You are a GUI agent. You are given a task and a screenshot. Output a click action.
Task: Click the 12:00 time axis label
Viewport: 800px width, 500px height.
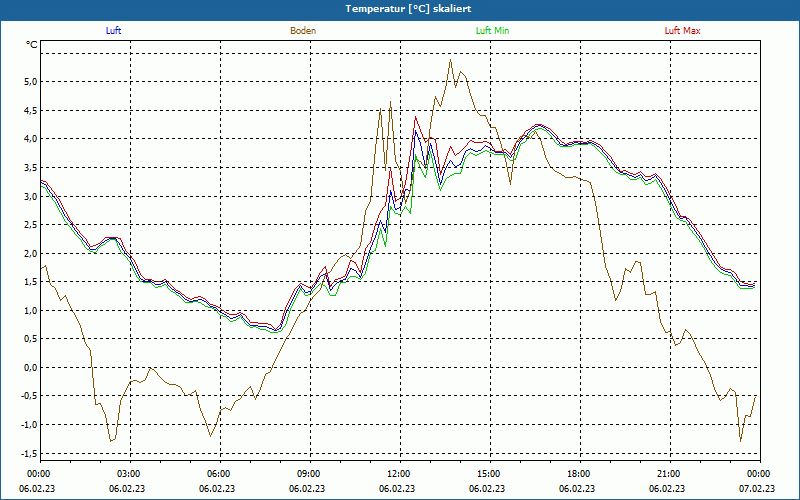pos(399,474)
